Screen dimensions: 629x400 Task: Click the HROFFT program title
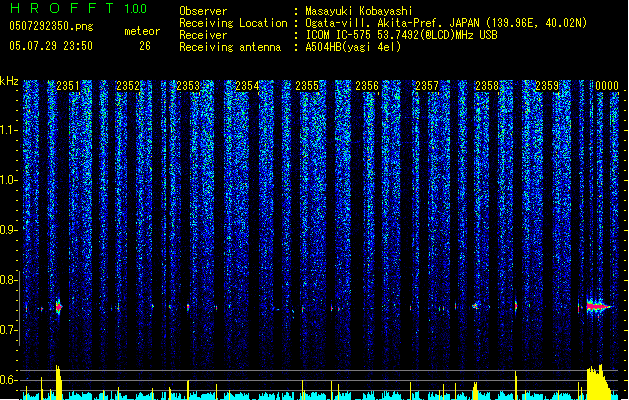(x=62, y=8)
